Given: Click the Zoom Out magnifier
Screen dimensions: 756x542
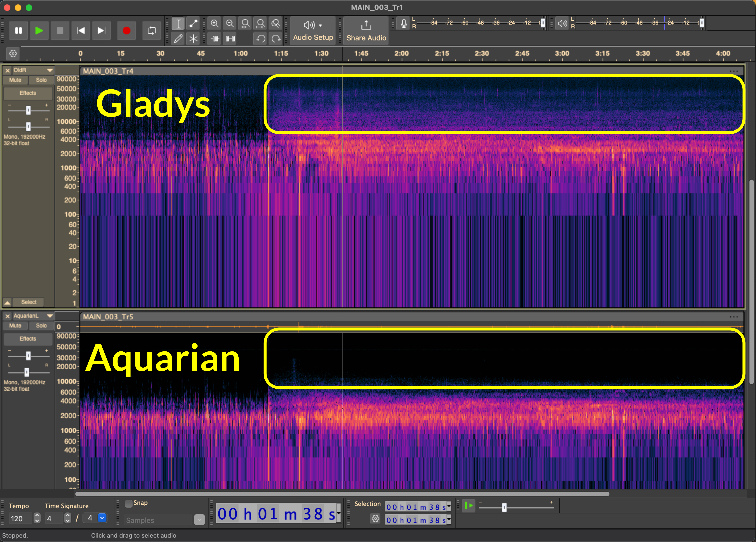Looking at the screenshot, I should [230, 24].
